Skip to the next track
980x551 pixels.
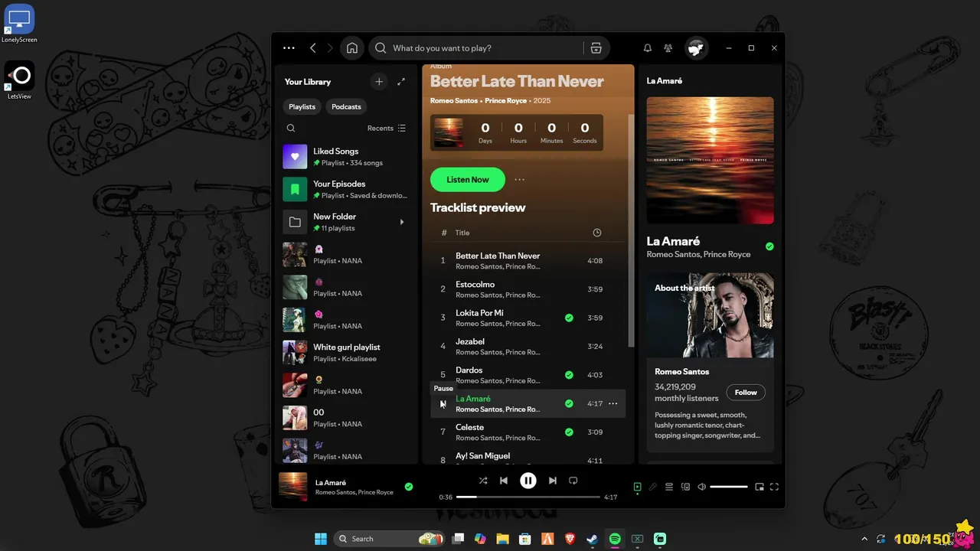552,481
